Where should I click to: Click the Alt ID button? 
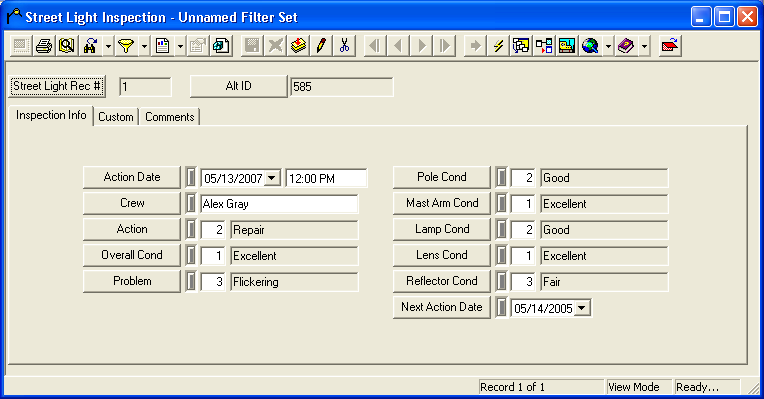pos(239,86)
